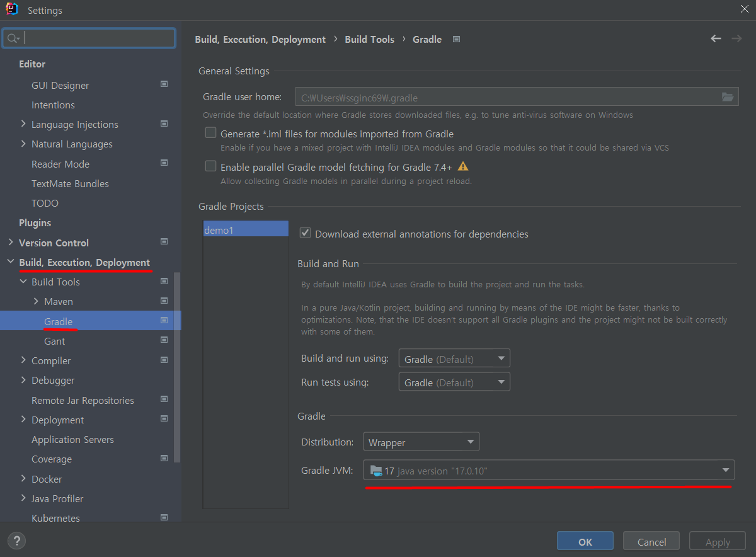756x557 pixels.
Task: Expand the Language Injections tree node
Action: (23, 124)
